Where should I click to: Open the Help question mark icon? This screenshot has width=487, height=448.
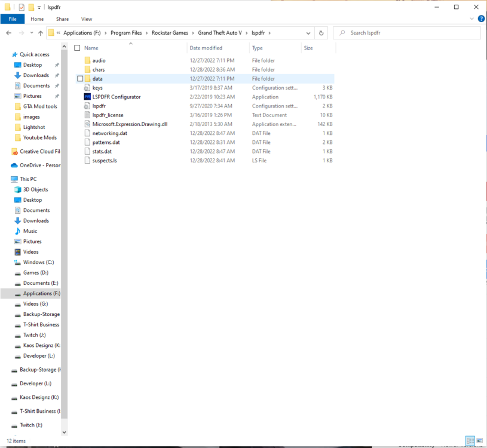click(x=481, y=19)
